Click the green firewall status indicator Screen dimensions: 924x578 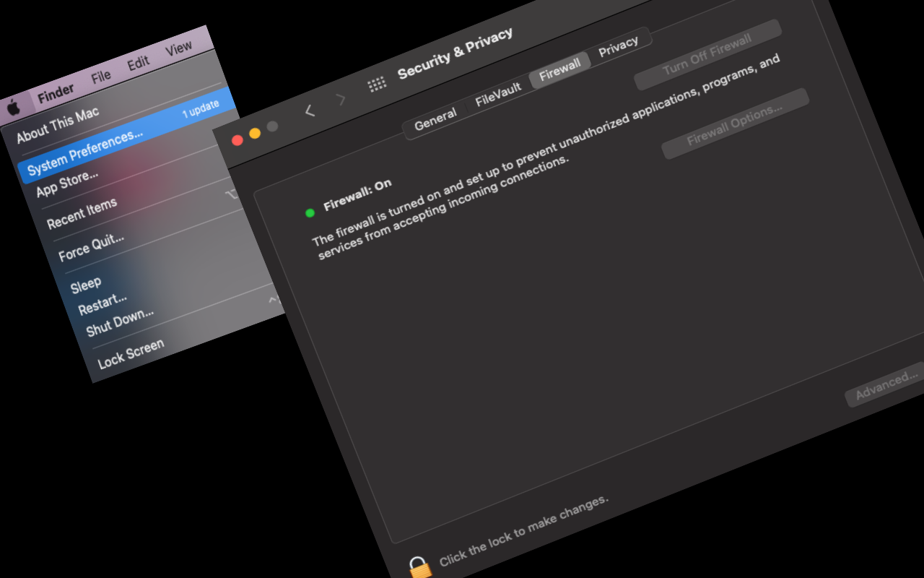click(310, 212)
